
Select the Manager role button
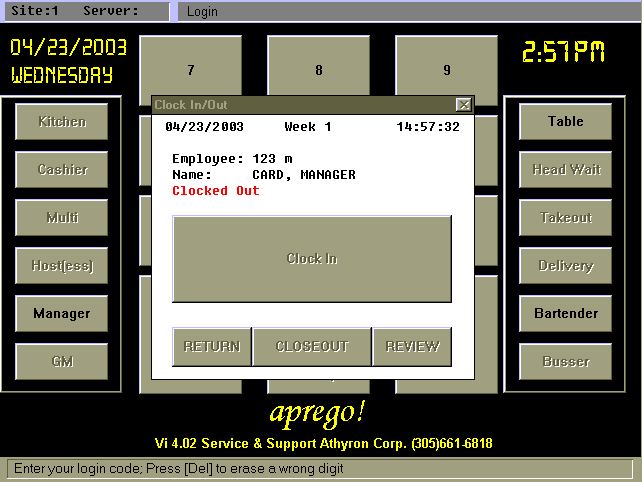pyautogui.click(x=62, y=314)
